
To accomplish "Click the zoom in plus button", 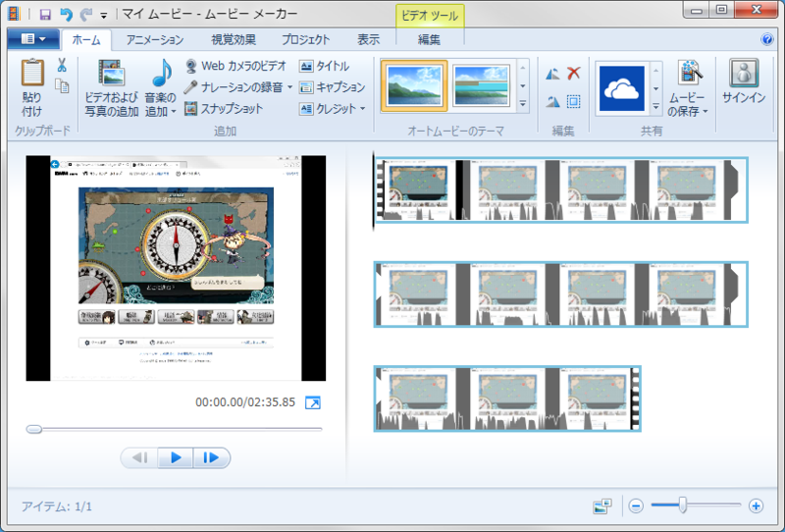I will (x=756, y=506).
